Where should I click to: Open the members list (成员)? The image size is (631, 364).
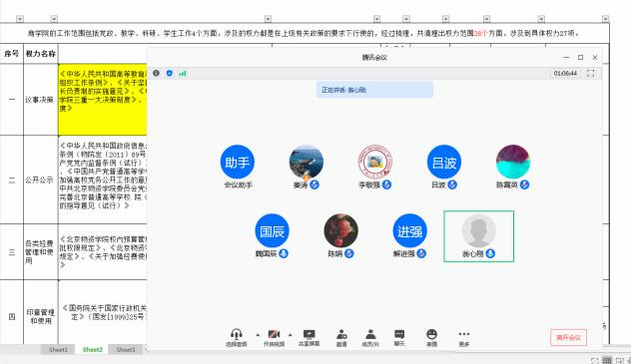click(x=370, y=338)
